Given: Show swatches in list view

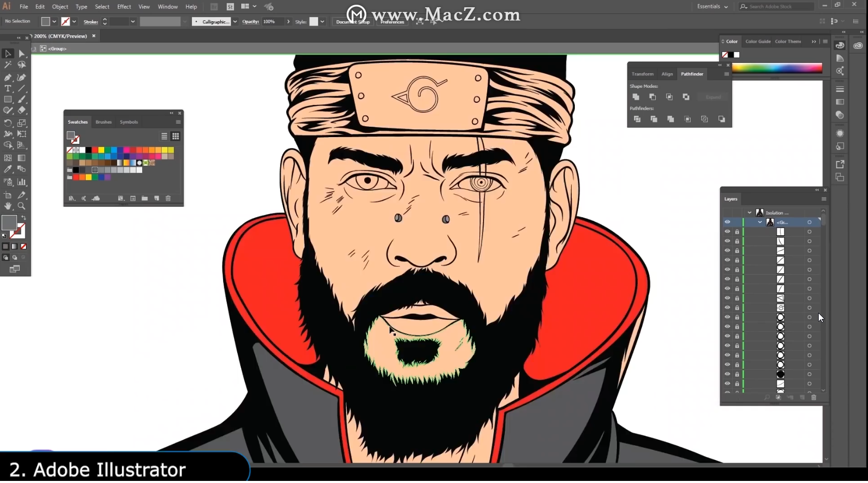Looking at the screenshot, I should (x=164, y=136).
